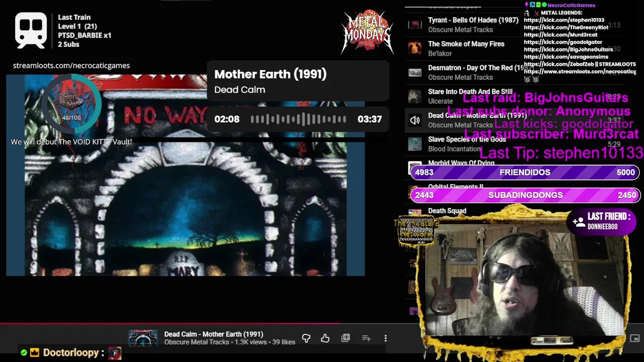Click the Doctorloopy chat emote image
The width and height of the screenshot is (644, 362).
[115, 353]
